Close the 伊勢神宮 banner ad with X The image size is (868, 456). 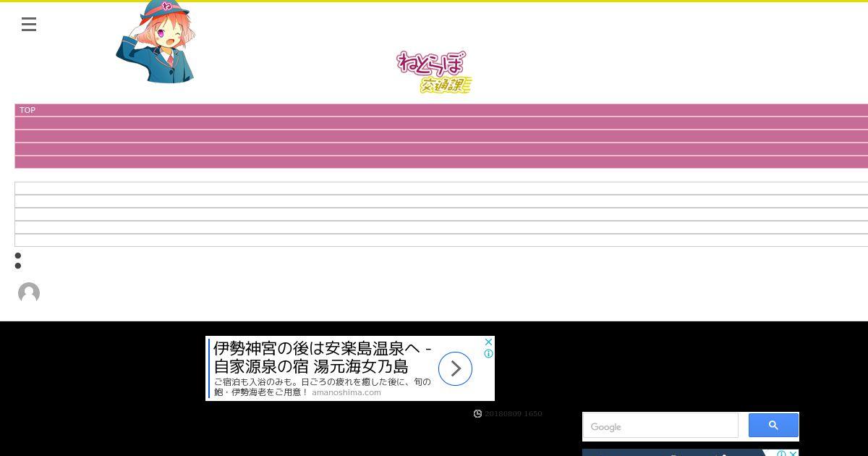click(489, 342)
